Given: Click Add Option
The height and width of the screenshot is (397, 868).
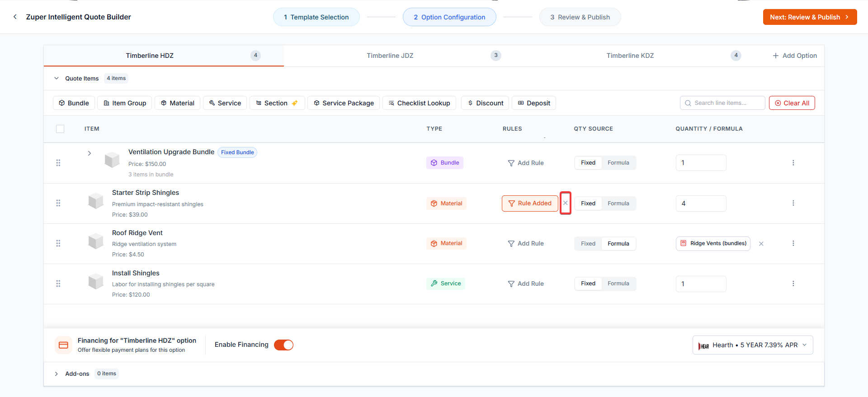Looking at the screenshot, I should click(x=795, y=56).
